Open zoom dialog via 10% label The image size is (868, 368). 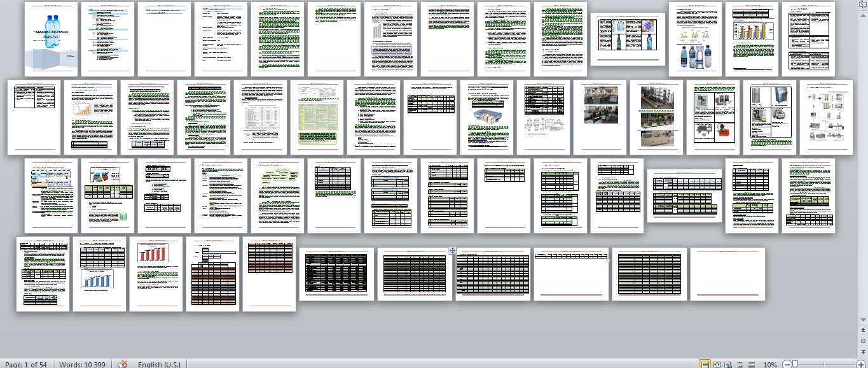pos(769,364)
